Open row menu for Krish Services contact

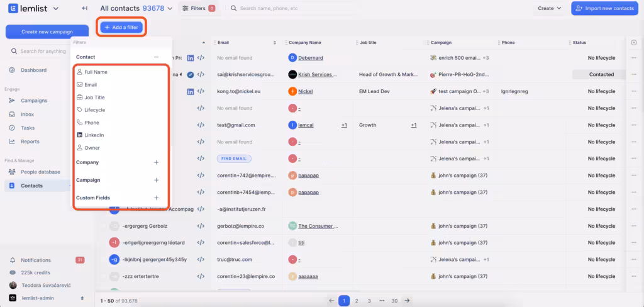[x=634, y=74]
